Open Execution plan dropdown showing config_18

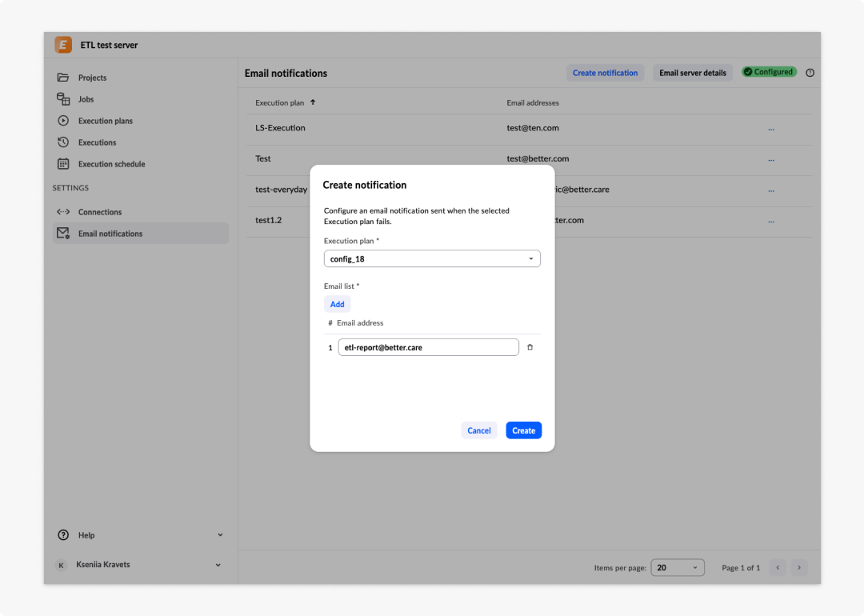432,259
